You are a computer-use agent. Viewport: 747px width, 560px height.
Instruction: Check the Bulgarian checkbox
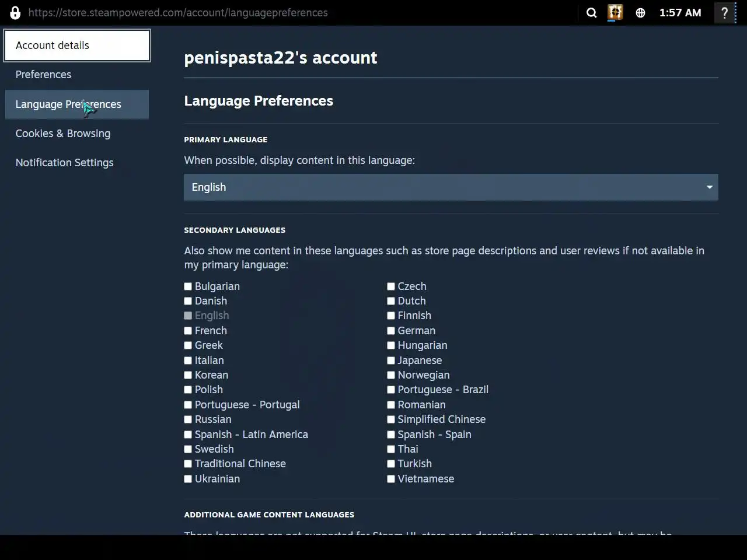[x=188, y=286]
